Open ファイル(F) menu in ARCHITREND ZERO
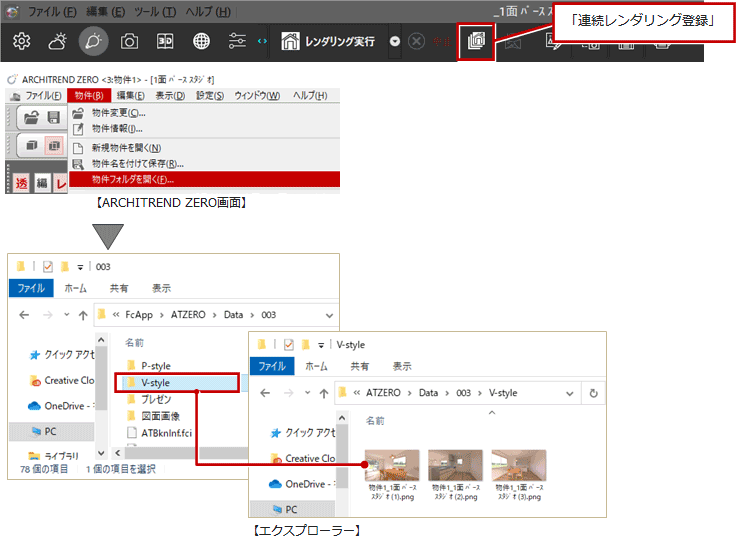Viewport: 738px width, 547px height. pos(43,96)
